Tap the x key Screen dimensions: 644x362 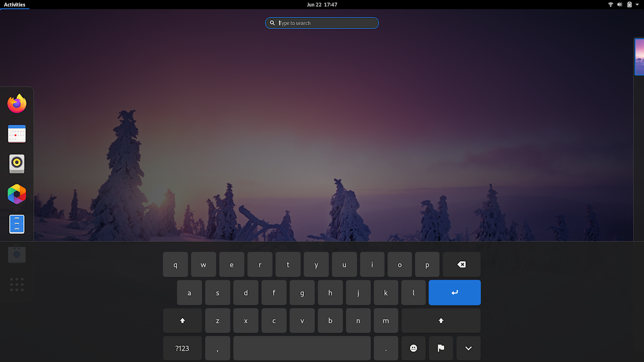[x=246, y=321]
